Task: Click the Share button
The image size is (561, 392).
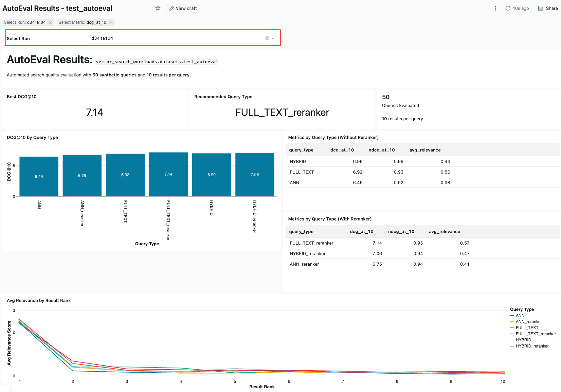Action: pyautogui.click(x=548, y=8)
